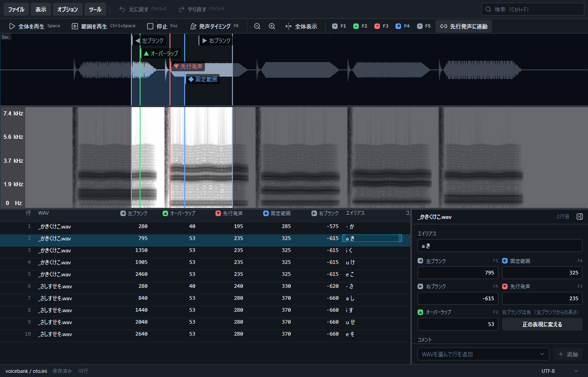Click the 固定範囲 value field 325
The width and height of the screenshot is (588, 377).
click(542, 273)
